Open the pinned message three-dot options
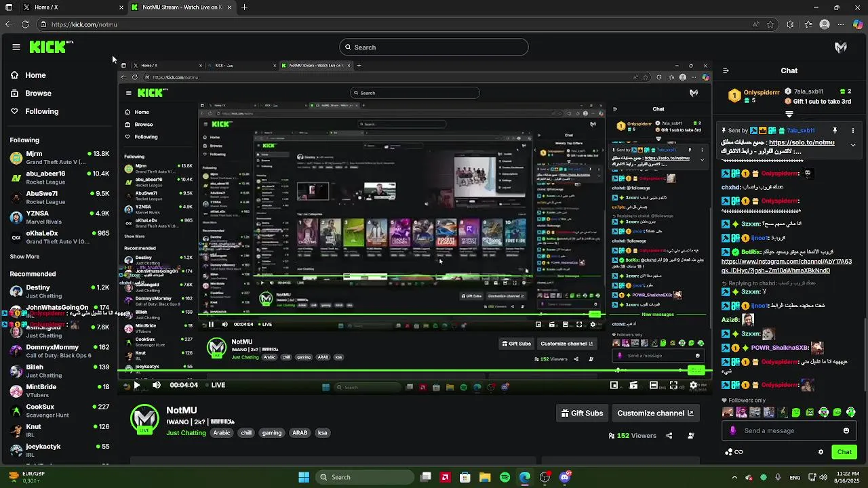 [x=853, y=131]
